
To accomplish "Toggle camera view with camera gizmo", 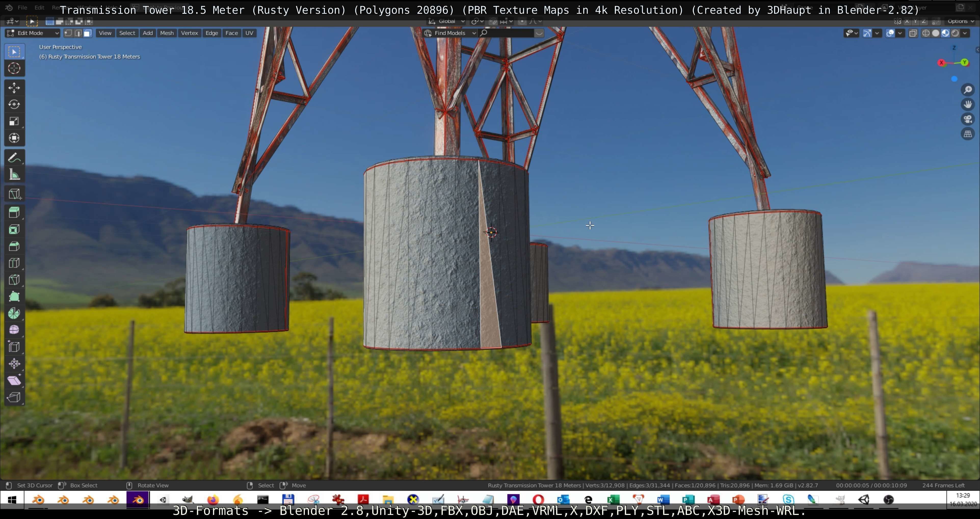I will tap(968, 119).
